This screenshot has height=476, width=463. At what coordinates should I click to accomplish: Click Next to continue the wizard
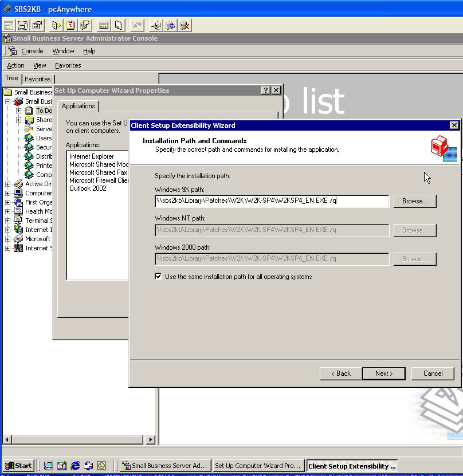[384, 373]
